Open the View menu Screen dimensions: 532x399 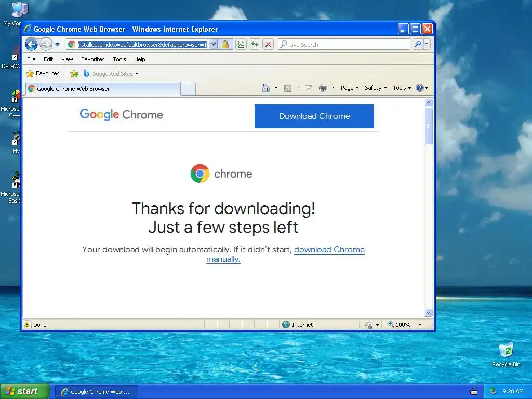(67, 59)
